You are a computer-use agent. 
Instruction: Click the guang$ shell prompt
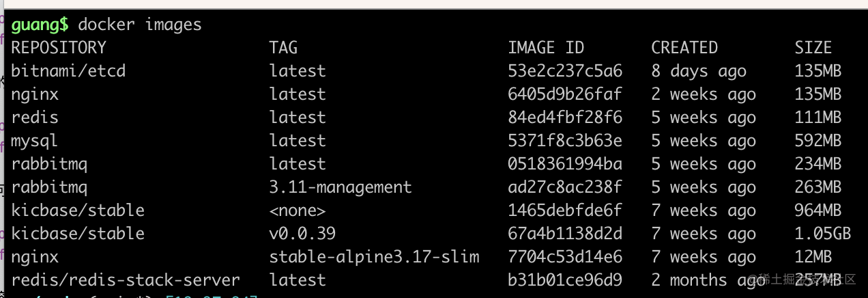(40, 25)
